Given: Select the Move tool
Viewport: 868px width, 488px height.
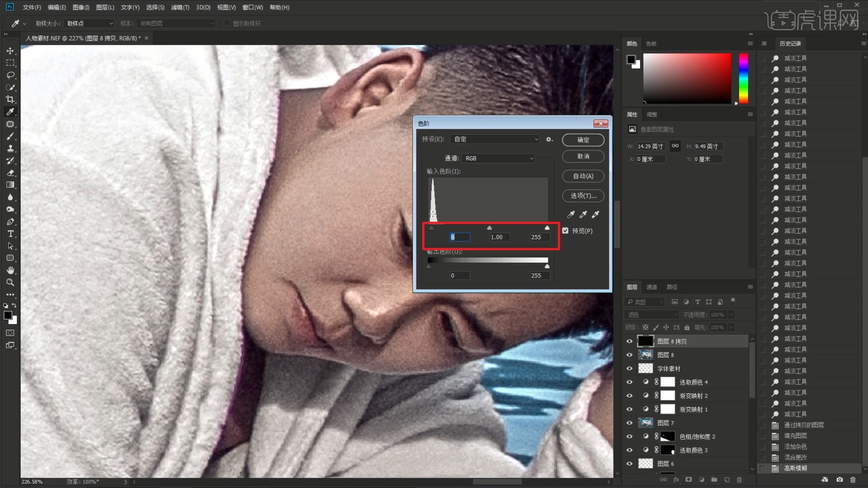Looking at the screenshot, I should coord(10,51).
